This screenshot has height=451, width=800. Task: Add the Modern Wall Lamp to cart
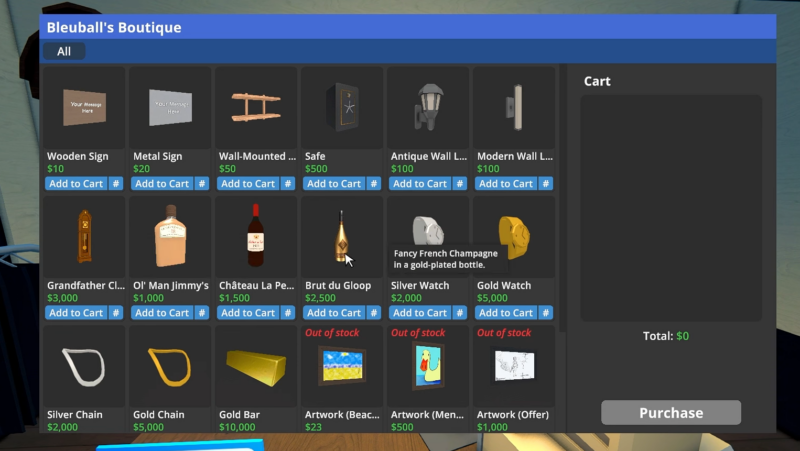[507, 184]
